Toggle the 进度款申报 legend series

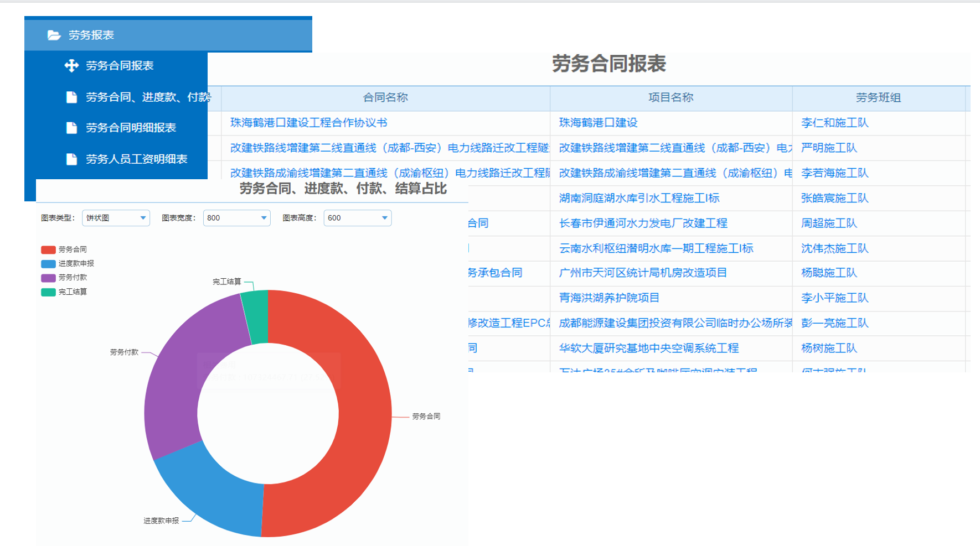(x=68, y=264)
